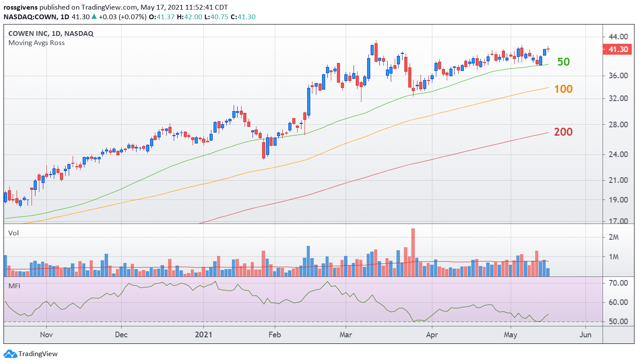Click the 2M volume axis label
The image size is (638, 364).
[613, 237]
